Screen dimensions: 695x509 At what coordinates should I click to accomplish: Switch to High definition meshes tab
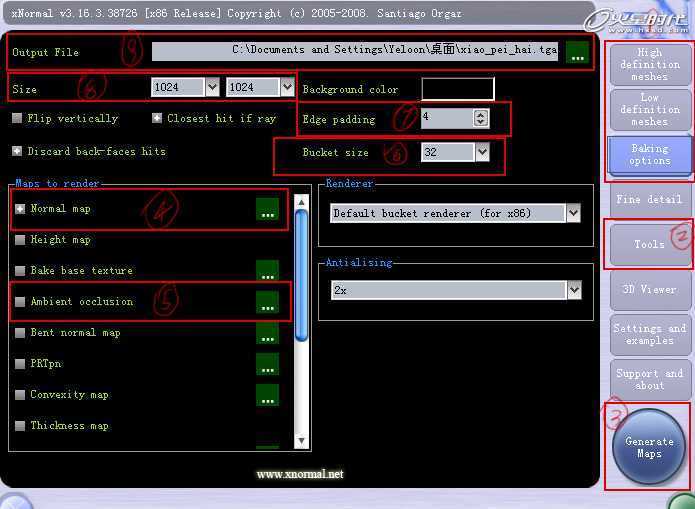(650, 65)
